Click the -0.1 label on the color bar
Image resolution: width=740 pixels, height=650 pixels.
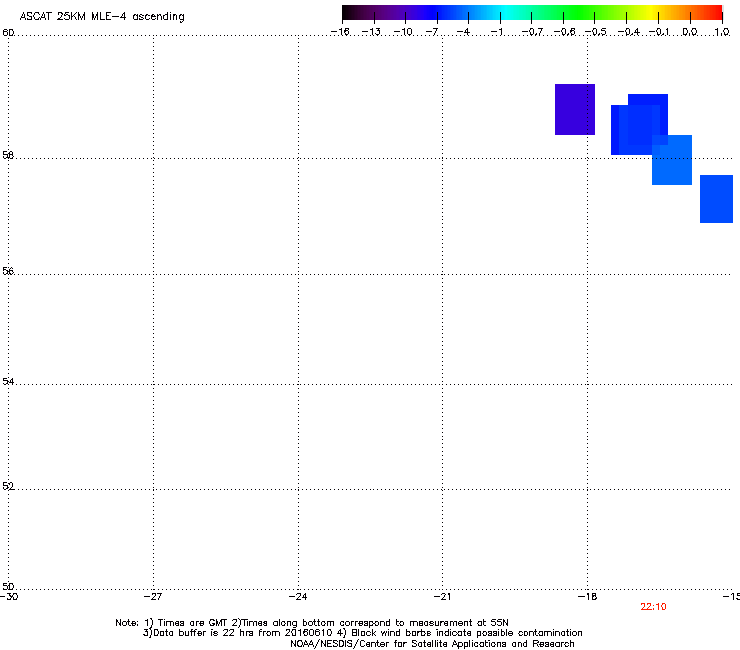659,32
